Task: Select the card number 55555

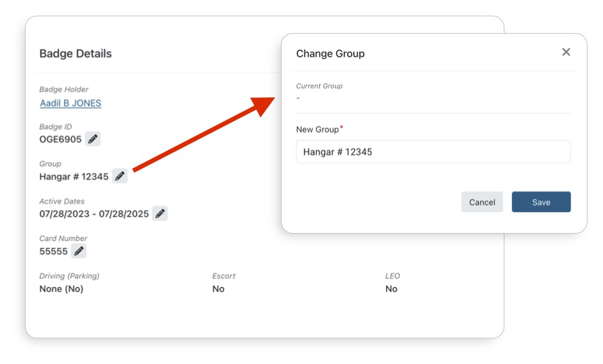Action: pos(54,252)
